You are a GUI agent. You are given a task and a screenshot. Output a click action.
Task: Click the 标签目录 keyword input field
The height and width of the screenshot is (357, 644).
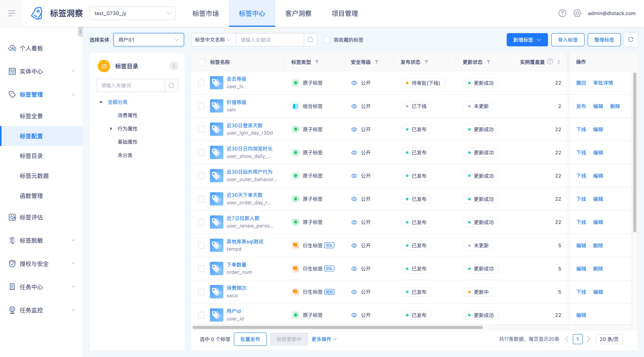pos(130,86)
